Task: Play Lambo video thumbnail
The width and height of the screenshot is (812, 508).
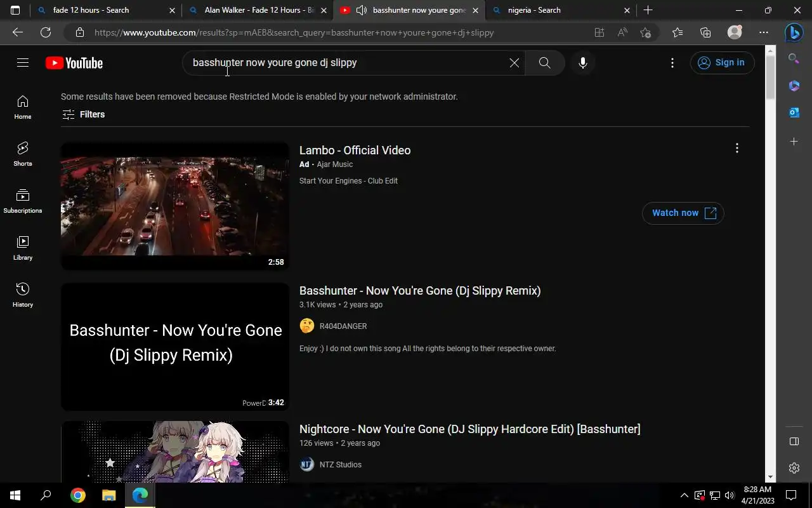Action: [x=175, y=206]
